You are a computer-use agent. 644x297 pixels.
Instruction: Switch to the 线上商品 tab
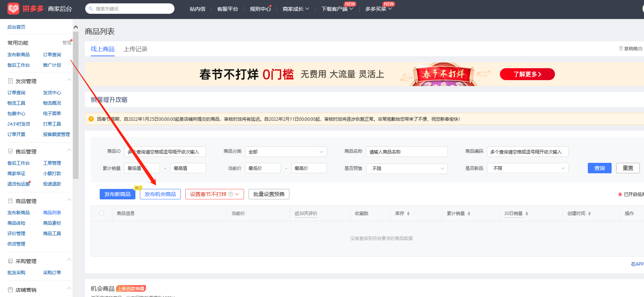click(103, 49)
